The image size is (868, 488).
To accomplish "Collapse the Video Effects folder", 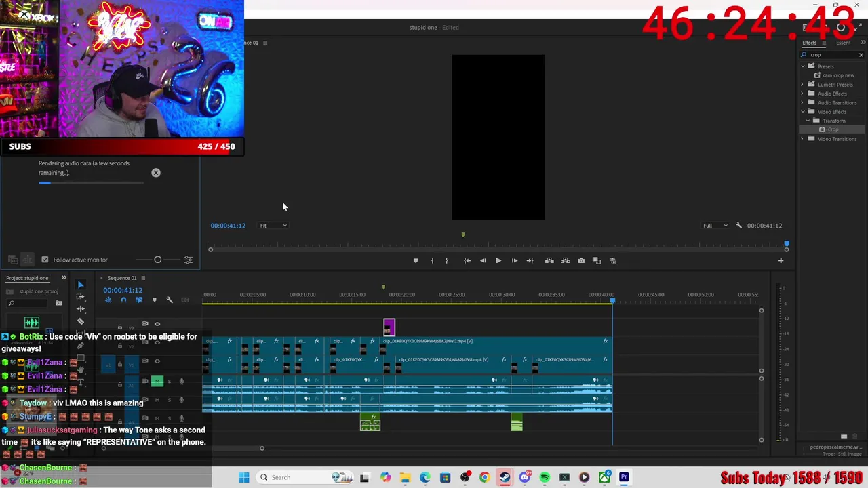I will coord(803,112).
